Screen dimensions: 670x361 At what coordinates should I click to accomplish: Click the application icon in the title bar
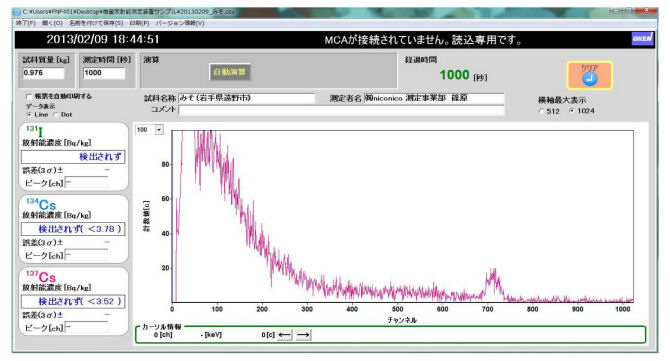pos(17,12)
